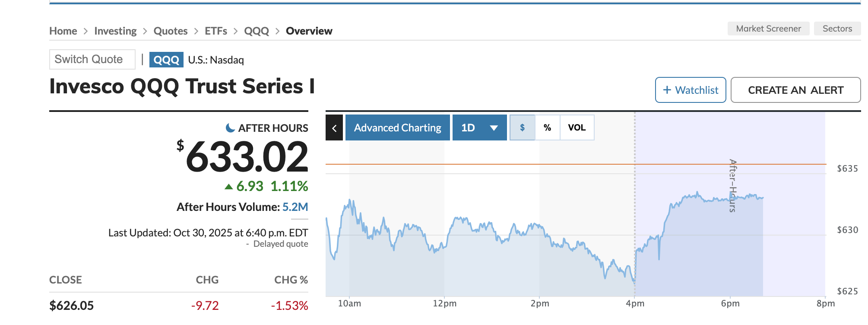Viewport: 868px width, 325px height.
Task: Click the plus icon on the Watchlist button
Action: click(x=667, y=90)
